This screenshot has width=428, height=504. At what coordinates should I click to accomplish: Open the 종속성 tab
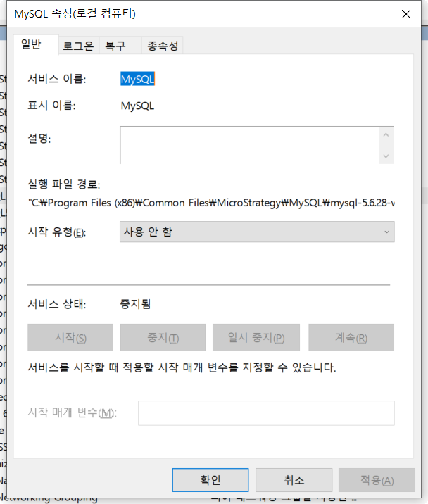coord(163,46)
